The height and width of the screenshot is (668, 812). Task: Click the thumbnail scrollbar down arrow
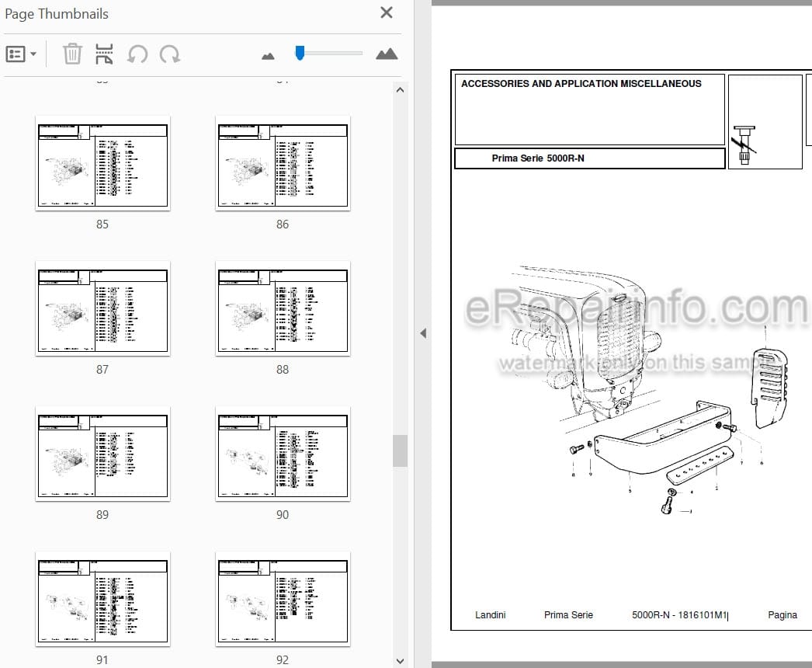400,661
